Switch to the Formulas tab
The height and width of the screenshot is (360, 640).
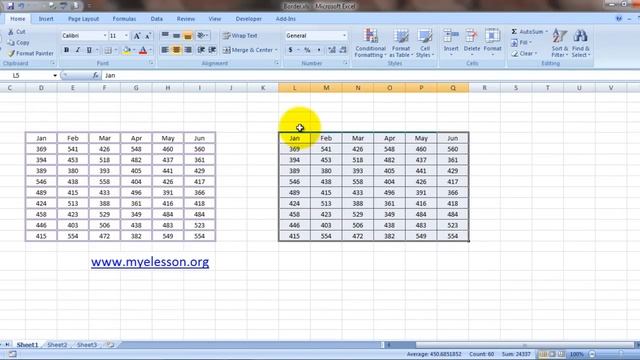click(124, 19)
